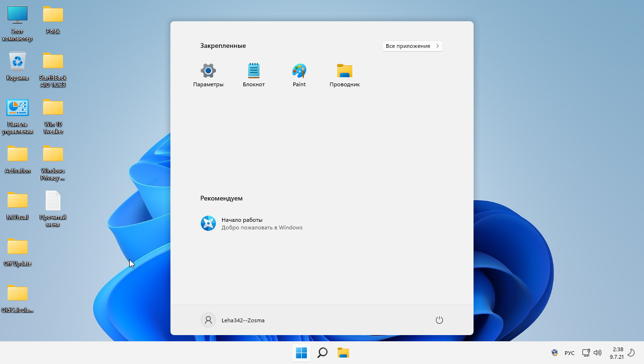Launch Блокнот from pinned apps
644x364 pixels.
coord(253,75)
